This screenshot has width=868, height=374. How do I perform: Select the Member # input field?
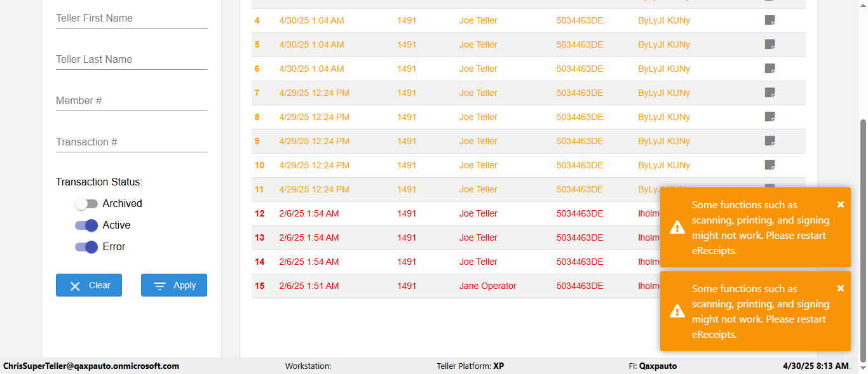[x=132, y=101]
